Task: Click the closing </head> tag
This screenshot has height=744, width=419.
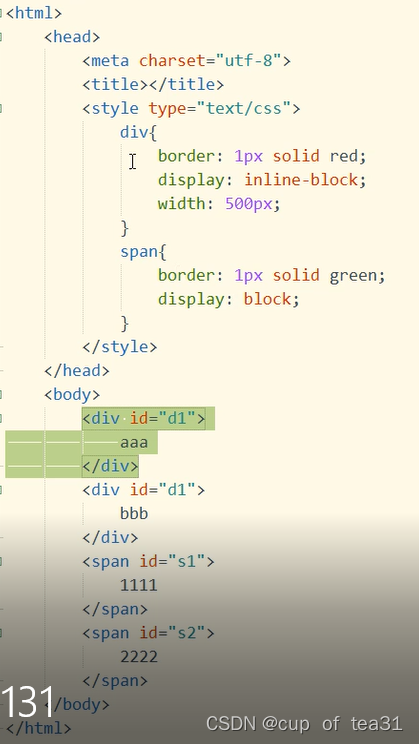Action: point(77,371)
